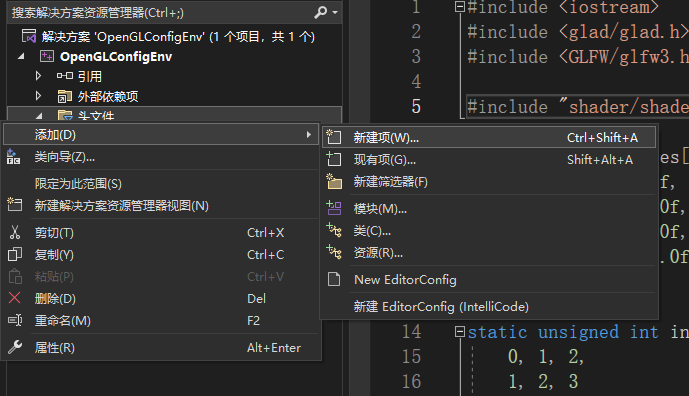The height and width of the screenshot is (396, 689).
Task: Expand the 外部依赖项 node
Action: (38, 96)
